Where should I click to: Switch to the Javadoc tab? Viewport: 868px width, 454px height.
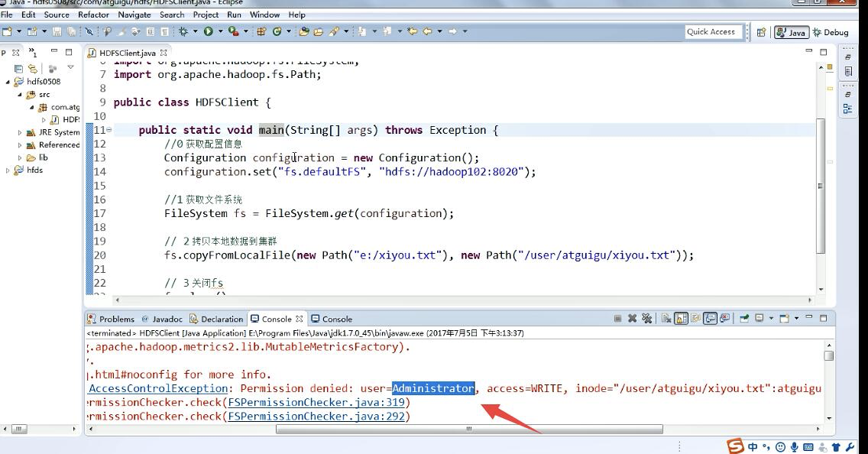pyautogui.click(x=162, y=319)
